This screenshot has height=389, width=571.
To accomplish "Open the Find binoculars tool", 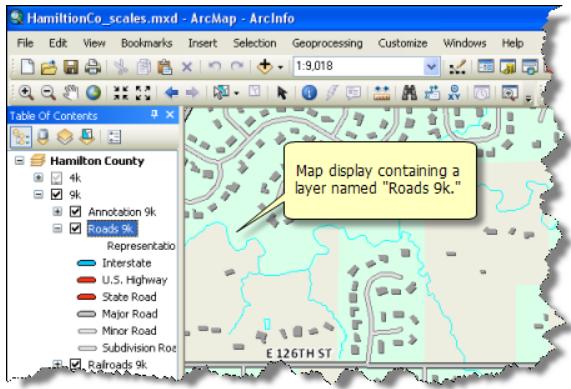I will pyautogui.click(x=409, y=93).
